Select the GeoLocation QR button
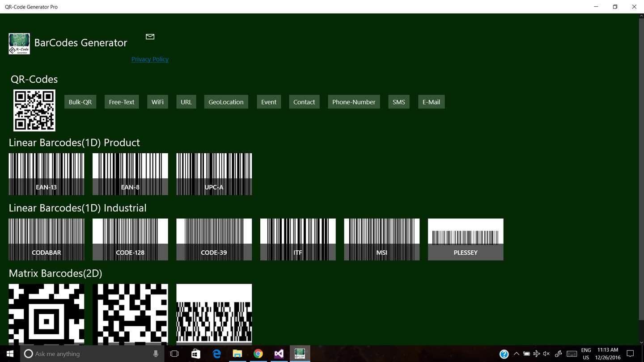Viewport: 644px width, 362px height. 226,102
